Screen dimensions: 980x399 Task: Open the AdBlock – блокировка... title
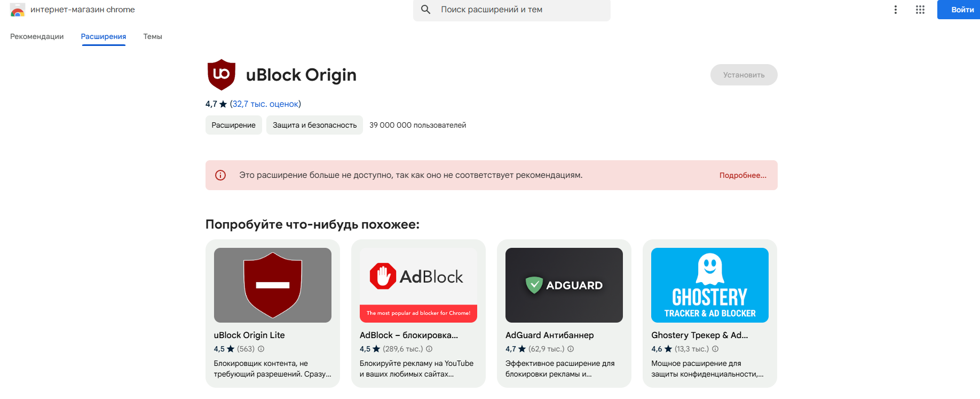point(409,335)
